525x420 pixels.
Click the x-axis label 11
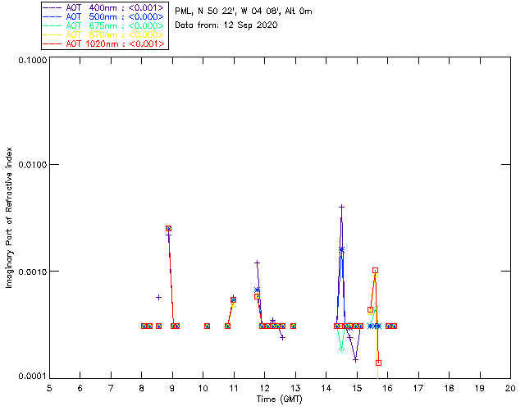[234, 388]
